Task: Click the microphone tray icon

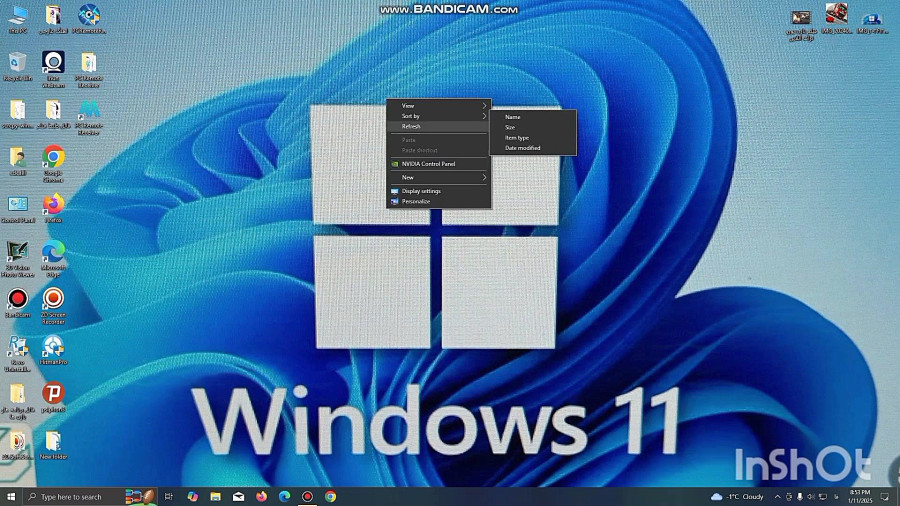Action: 800,497
